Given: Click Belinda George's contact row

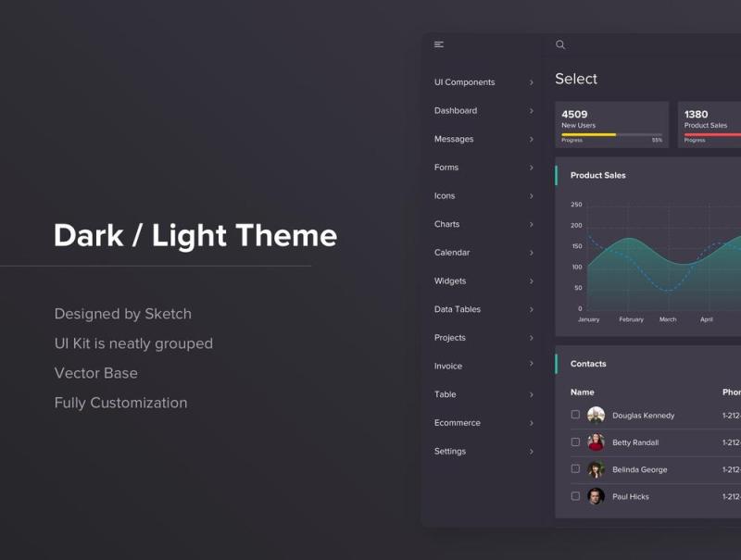Looking at the screenshot, I should pyautogui.click(x=641, y=469).
